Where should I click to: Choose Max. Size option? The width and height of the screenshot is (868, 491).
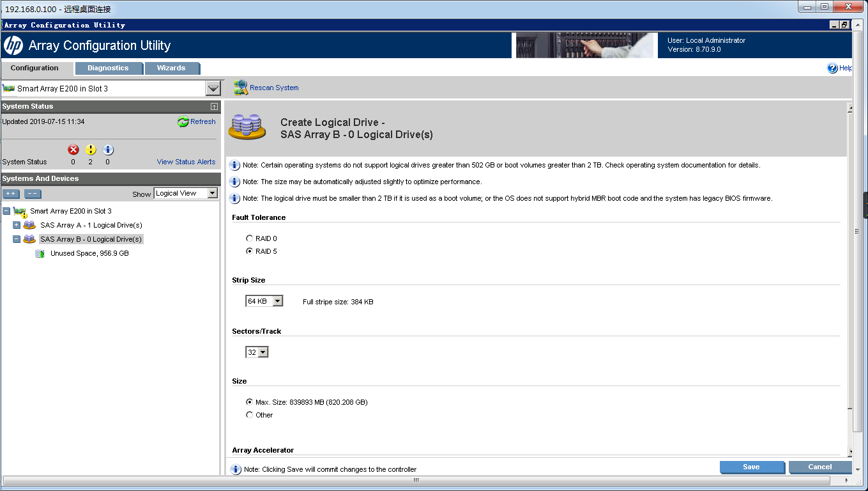coord(249,402)
